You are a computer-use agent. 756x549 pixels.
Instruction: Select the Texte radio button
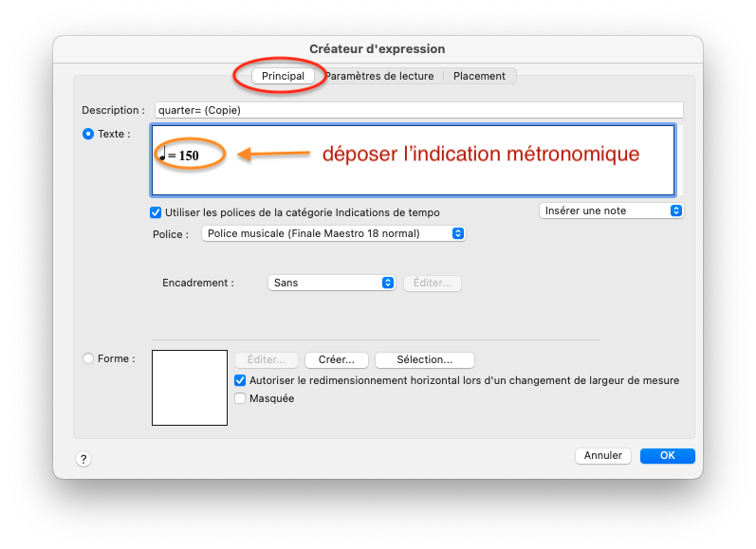[x=89, y=134]
